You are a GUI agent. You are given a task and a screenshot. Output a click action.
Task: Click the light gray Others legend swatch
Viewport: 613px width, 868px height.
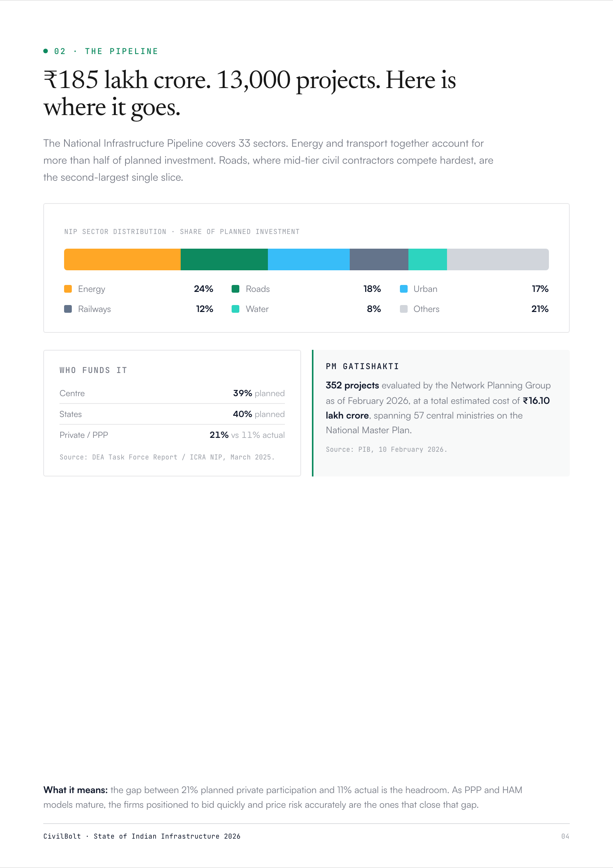(404, 309)
